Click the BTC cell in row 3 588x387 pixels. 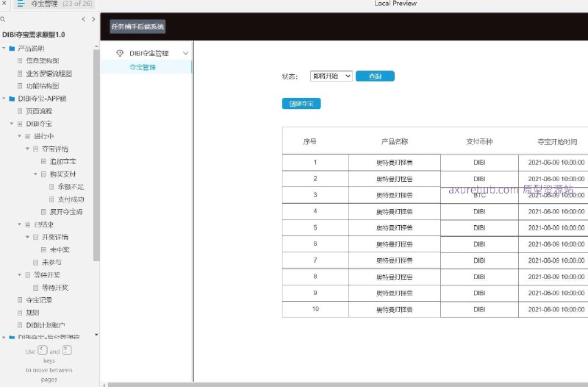click(x=479, y=195)
